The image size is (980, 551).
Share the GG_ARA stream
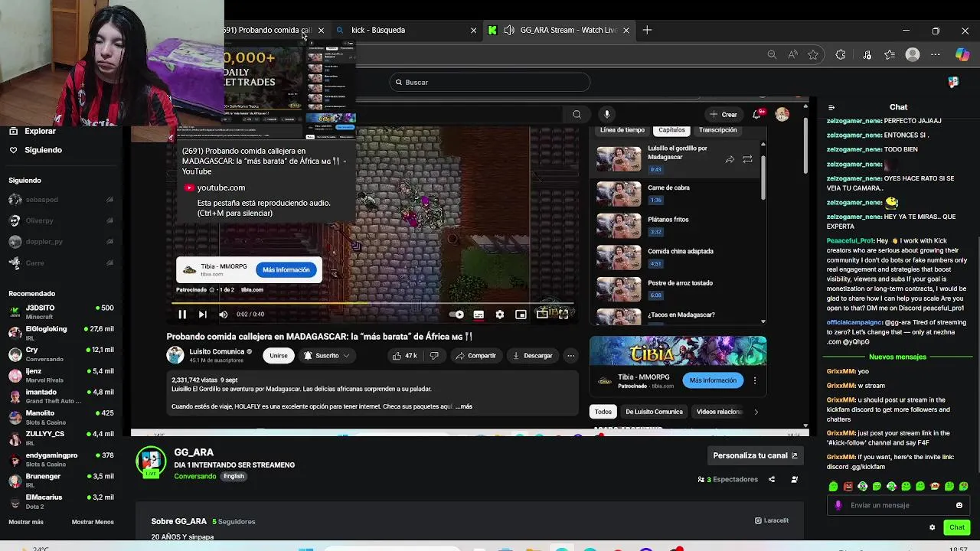772,480
